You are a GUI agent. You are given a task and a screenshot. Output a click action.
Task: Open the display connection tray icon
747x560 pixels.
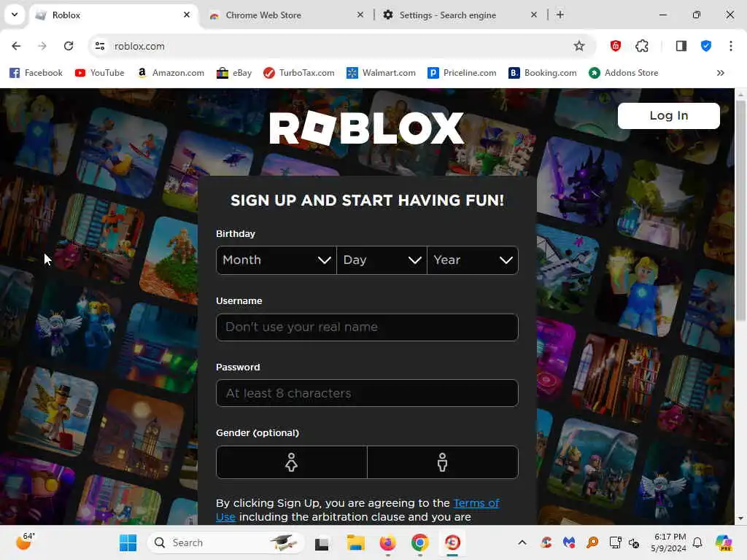[615, 542]
